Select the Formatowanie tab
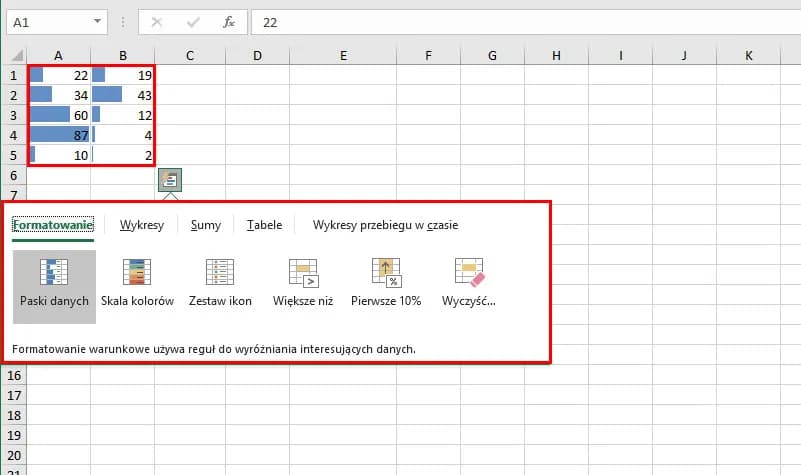 pos(52,225)
